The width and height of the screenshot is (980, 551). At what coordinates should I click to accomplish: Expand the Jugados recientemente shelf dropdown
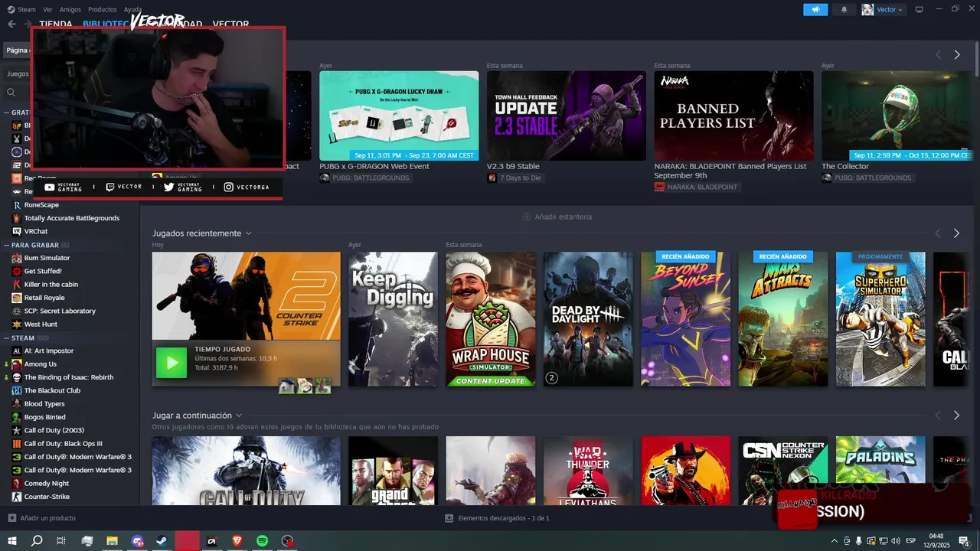(x=248, y=233)
